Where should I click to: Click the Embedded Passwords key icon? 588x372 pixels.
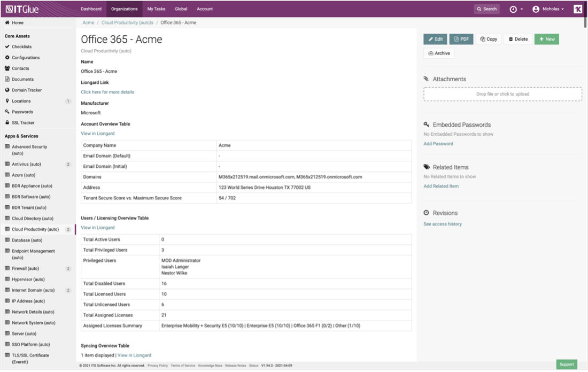(427, 125)
